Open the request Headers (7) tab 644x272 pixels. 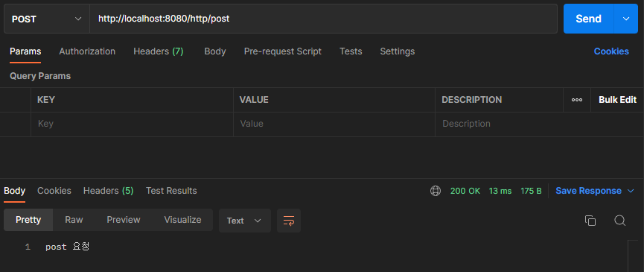pos(158,51)
